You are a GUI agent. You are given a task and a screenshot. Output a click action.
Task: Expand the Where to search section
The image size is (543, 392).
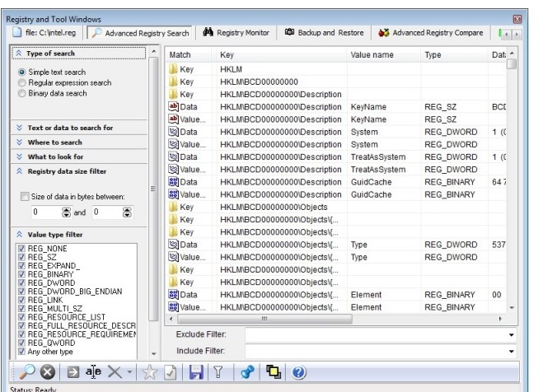tap(56, 142)
